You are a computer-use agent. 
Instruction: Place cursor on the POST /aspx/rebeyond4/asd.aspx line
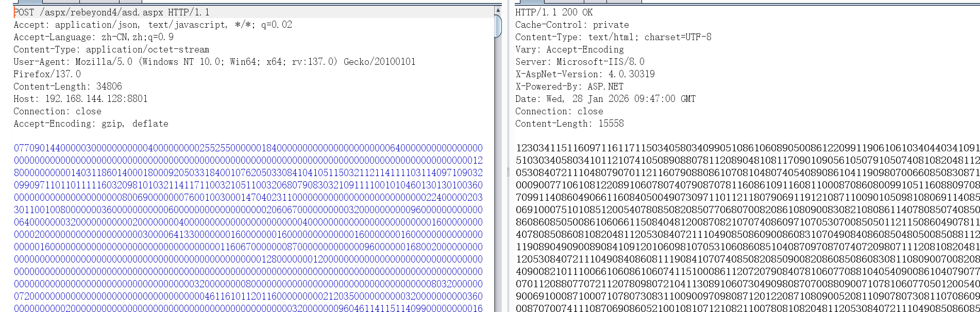(x=111, y=12)
